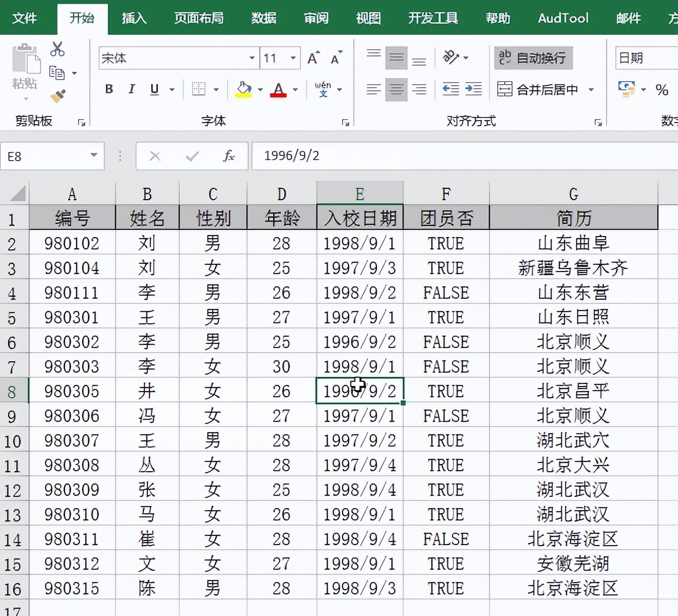Pick the red font color swatch

coord(278,95)
